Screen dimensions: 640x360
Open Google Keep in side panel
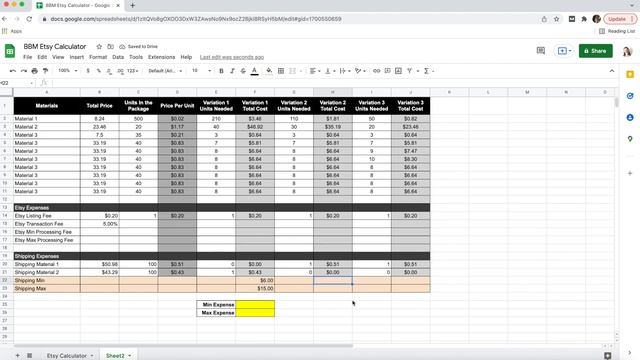pyautogui.click(x=630, y=74)
